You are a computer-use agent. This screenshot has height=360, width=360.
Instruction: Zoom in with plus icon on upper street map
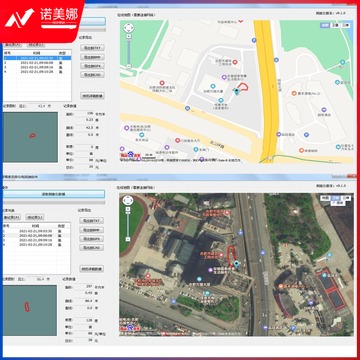coord(129,36)
